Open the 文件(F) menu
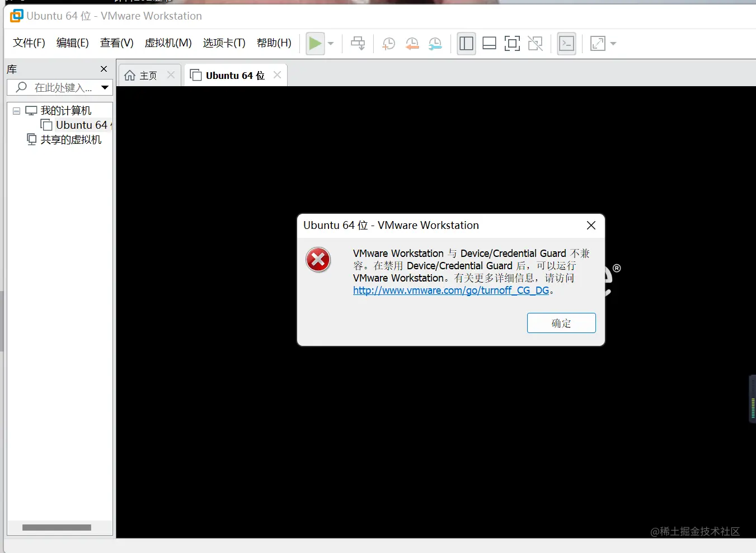The height and width of the screenshot is (553, 756). click(29, 43)
